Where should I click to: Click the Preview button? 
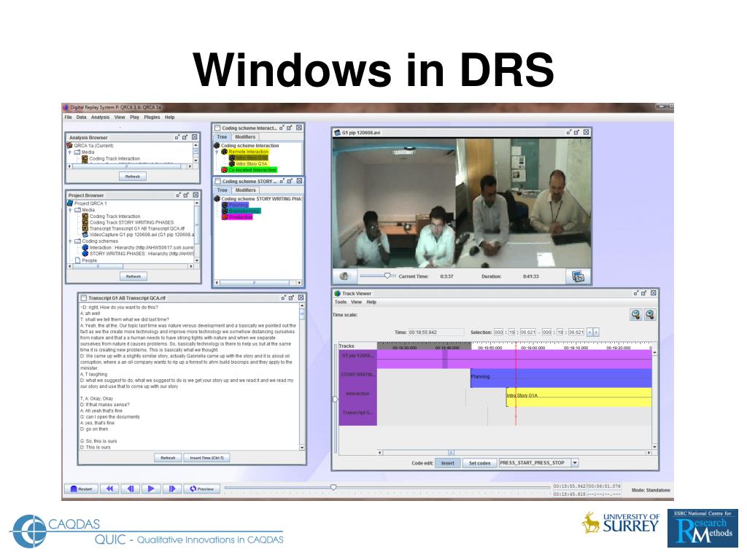[202, 489]
